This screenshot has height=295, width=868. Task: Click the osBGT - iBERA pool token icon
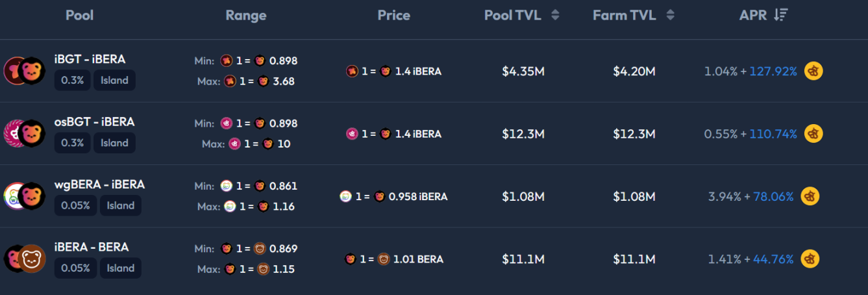23,133
